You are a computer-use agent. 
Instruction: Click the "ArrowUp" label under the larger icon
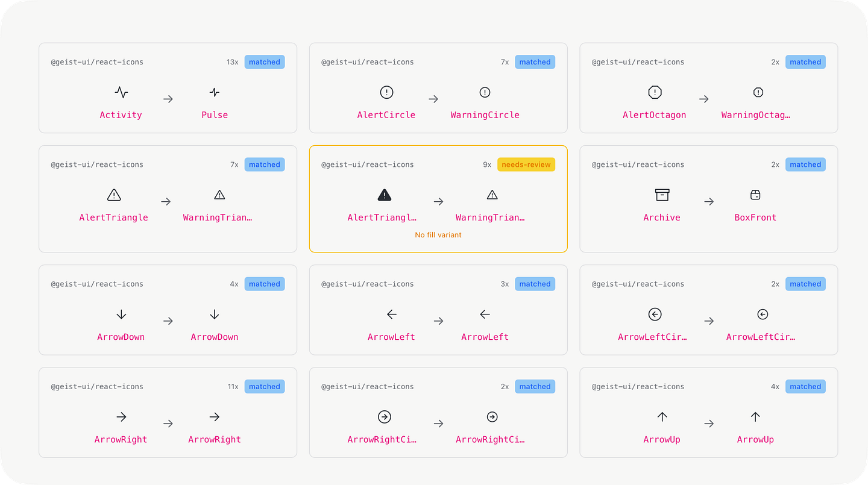[662, 440]
